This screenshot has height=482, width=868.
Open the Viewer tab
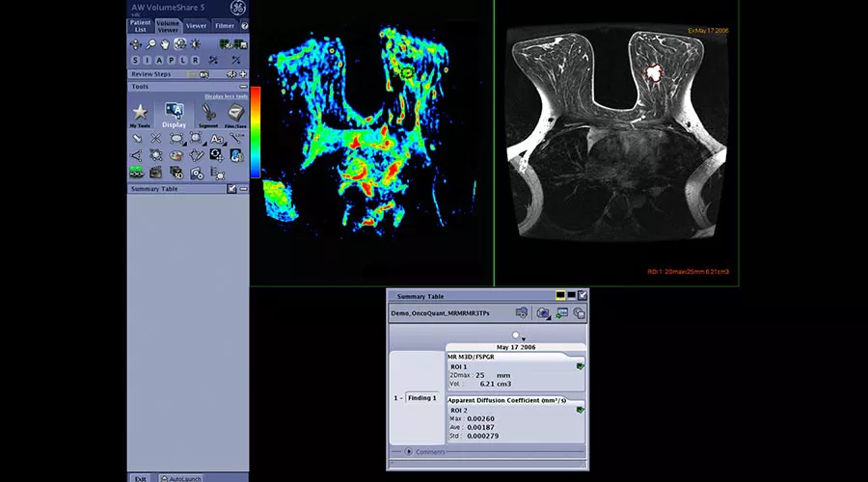[196, 25]
